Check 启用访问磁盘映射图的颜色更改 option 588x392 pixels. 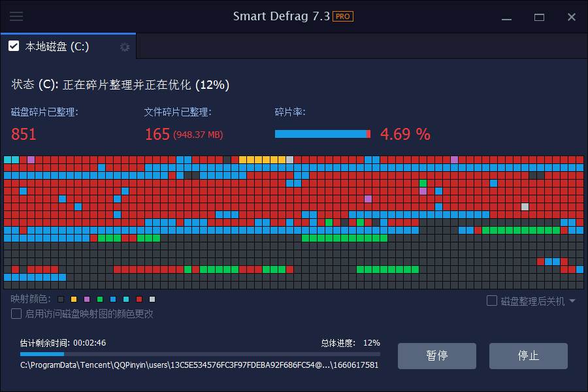pyautogui.click(x=16, y=314)
